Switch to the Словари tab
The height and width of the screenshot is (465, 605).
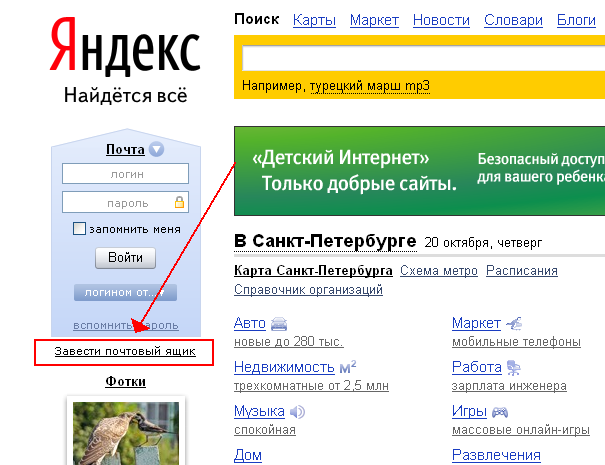coord(513,20)
